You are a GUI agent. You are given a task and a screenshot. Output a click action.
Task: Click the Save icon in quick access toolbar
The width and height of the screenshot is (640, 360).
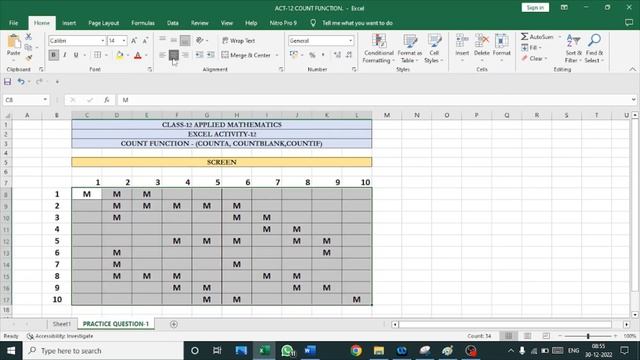click(x=7, y=82)
